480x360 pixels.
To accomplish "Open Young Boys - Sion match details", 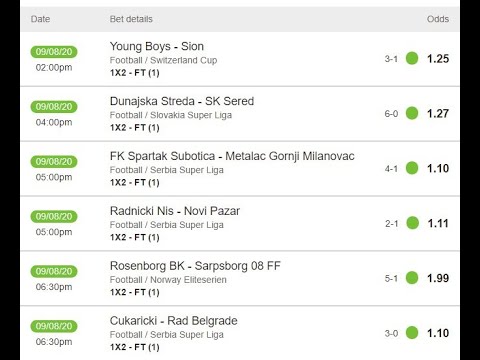I will (157, 46).
